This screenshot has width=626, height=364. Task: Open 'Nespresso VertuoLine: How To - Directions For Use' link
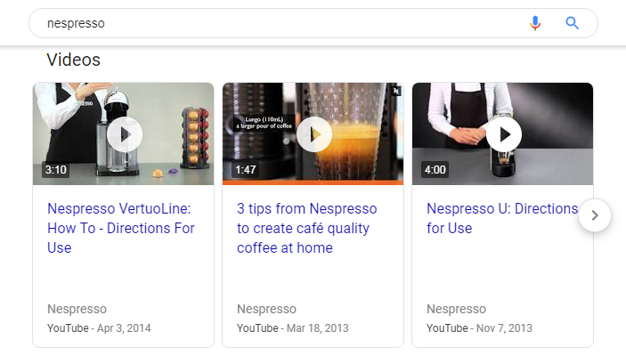[119, 228]
